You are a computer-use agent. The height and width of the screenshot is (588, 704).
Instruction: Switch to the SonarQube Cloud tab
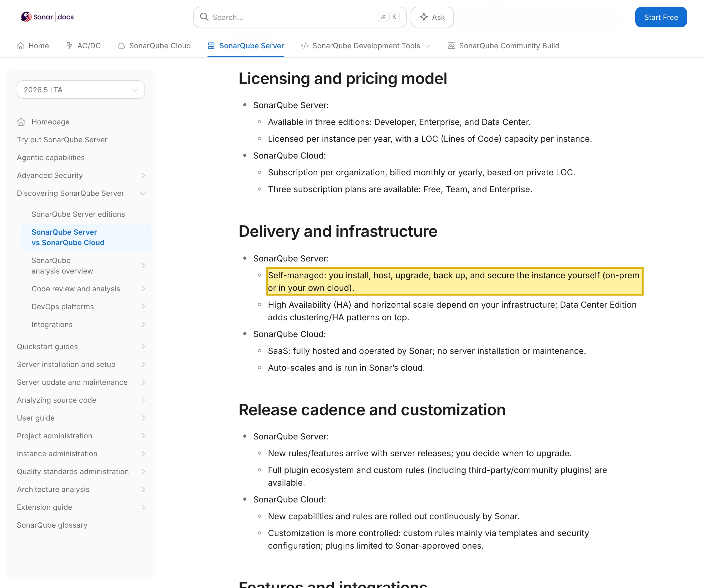[154, 46]
